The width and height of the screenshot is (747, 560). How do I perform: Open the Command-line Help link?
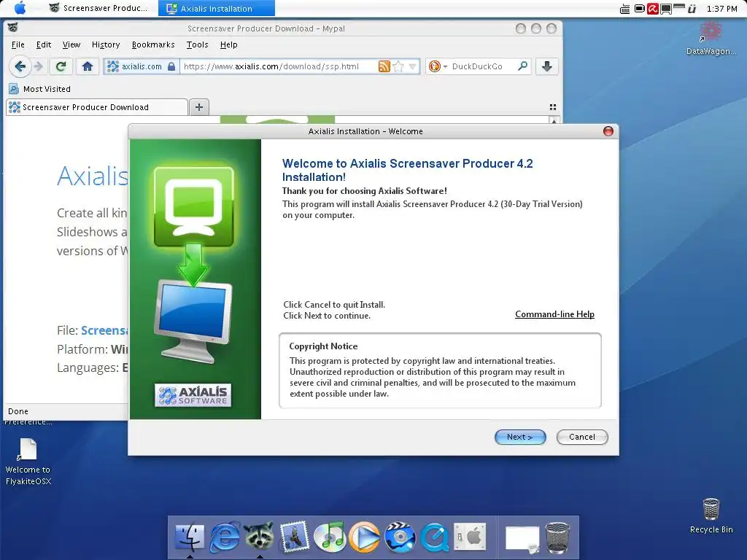[x=554, y=314]
